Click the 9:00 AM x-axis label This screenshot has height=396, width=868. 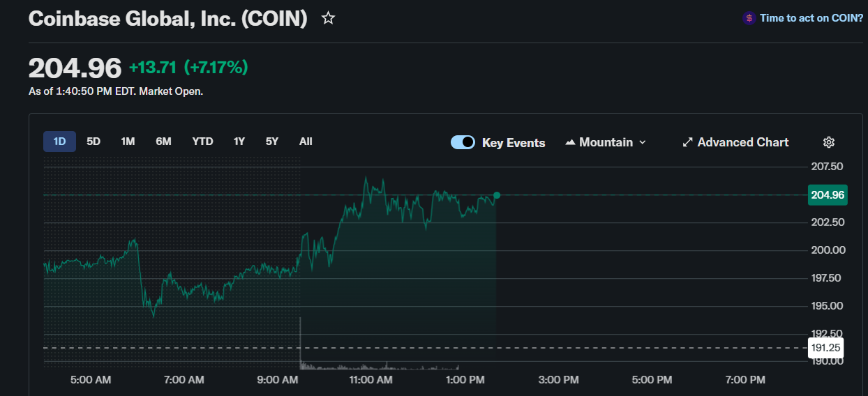(278, 380)
